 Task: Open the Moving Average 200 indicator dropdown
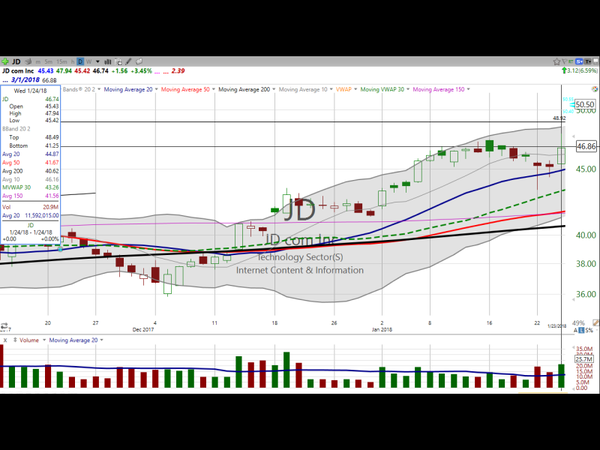tap(274, 90)
